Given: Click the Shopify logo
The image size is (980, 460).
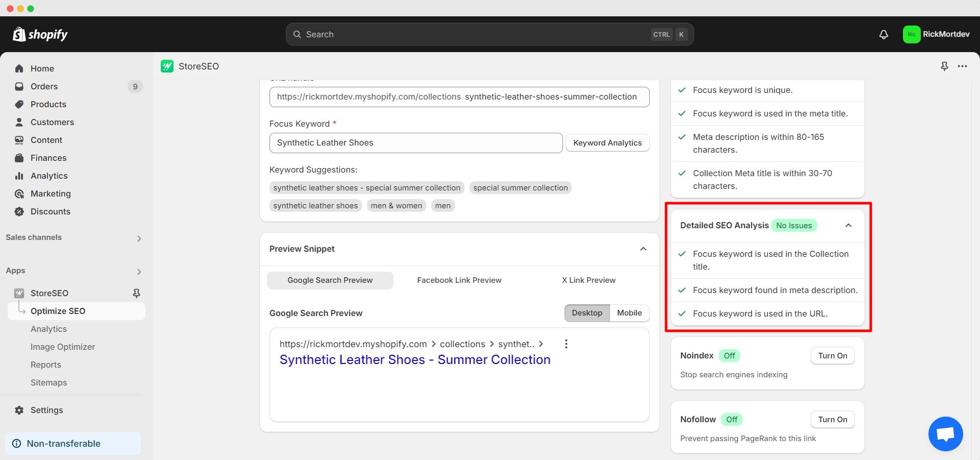Looking at the screenshot, I should pos(40,34).
